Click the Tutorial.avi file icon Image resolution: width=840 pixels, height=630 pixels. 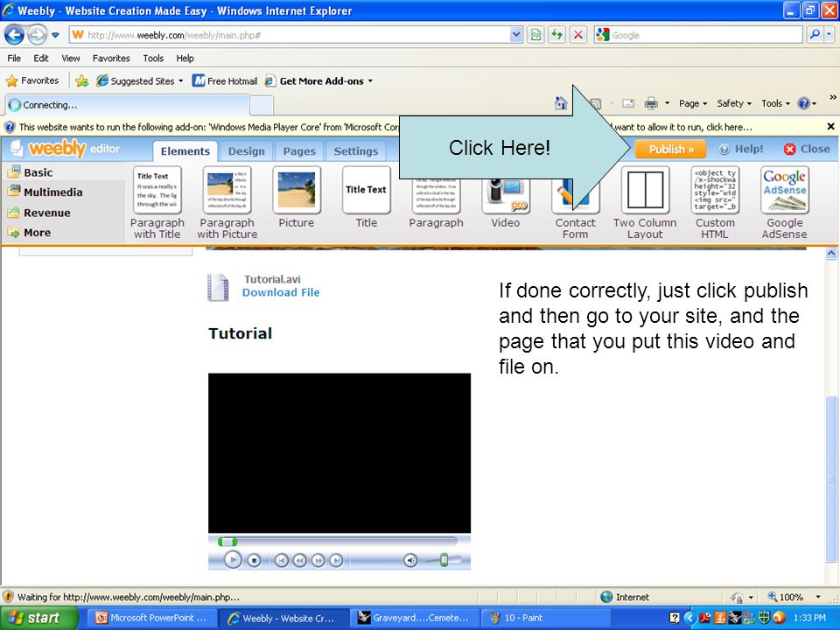pyautogui.click(x=219, y=287)
